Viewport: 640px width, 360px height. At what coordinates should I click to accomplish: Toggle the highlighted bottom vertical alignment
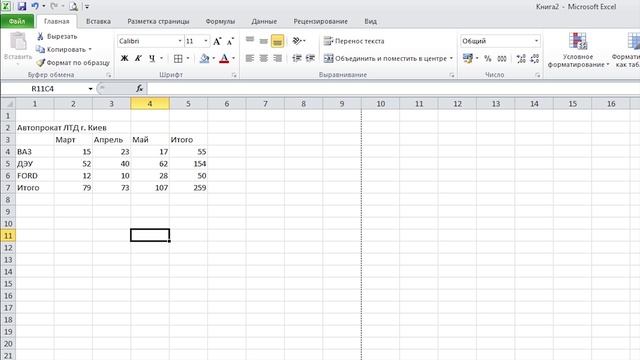tap(277, 41)
